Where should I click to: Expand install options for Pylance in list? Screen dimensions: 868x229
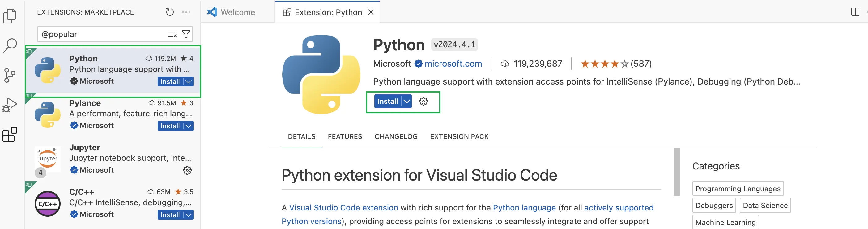tap(189, 126)
